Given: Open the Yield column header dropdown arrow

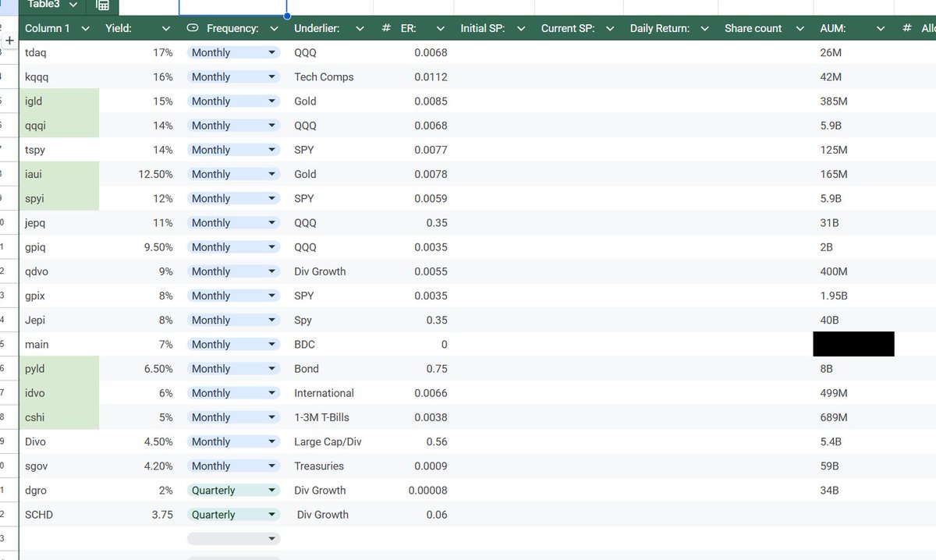Looking at the screenshot, I should pyautogui.click(x=165, y=29).
